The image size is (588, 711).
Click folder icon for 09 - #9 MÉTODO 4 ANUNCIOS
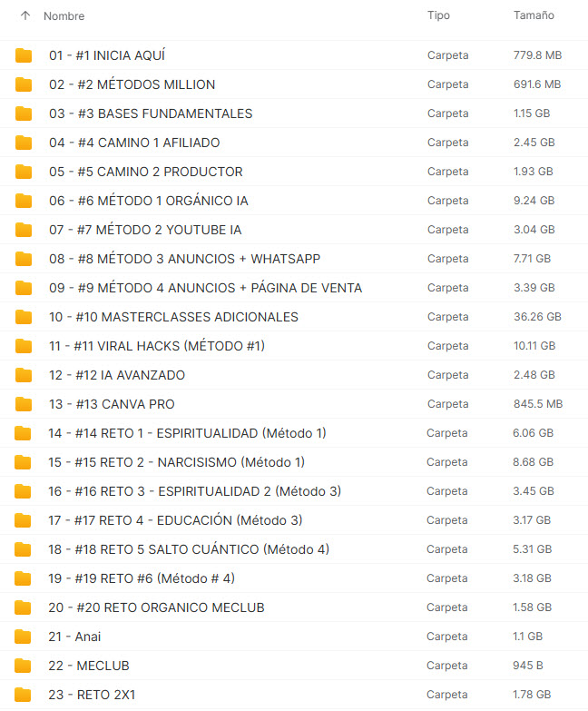[24, 288]
